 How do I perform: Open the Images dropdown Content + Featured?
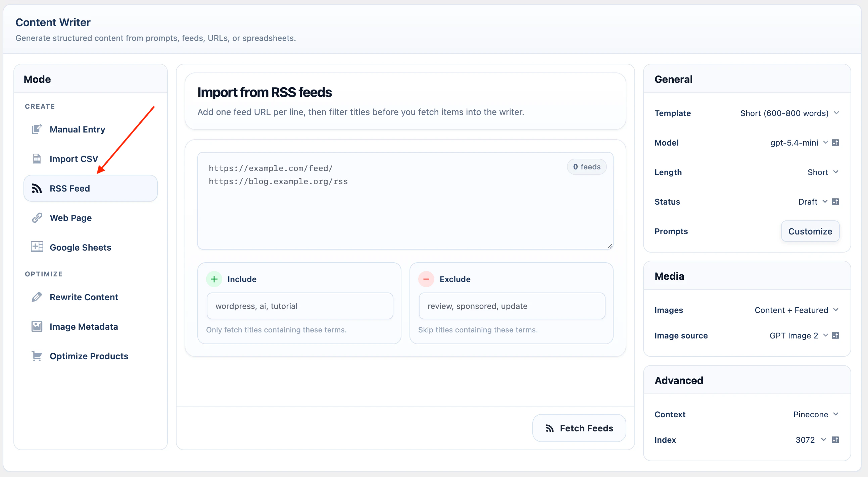coord(796,310)
